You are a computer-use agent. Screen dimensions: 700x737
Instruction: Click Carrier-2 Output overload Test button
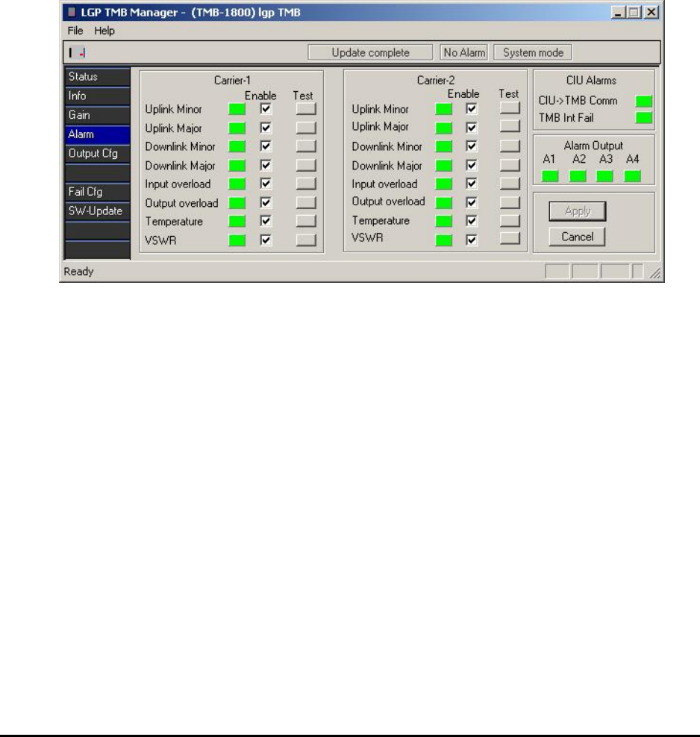pos(510,202)
